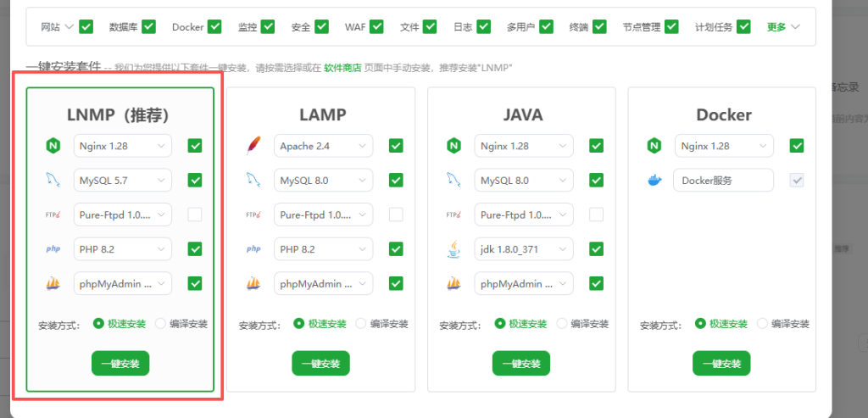Viewport: 868px width, 418px height.
Task: Open the 软件商店 link
Action: (342, 68)
